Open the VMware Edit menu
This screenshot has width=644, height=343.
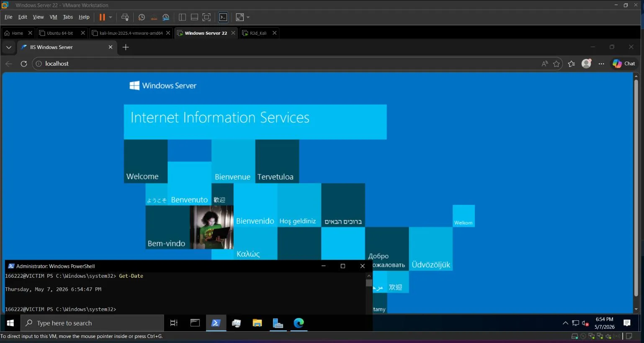pos(23,17)
